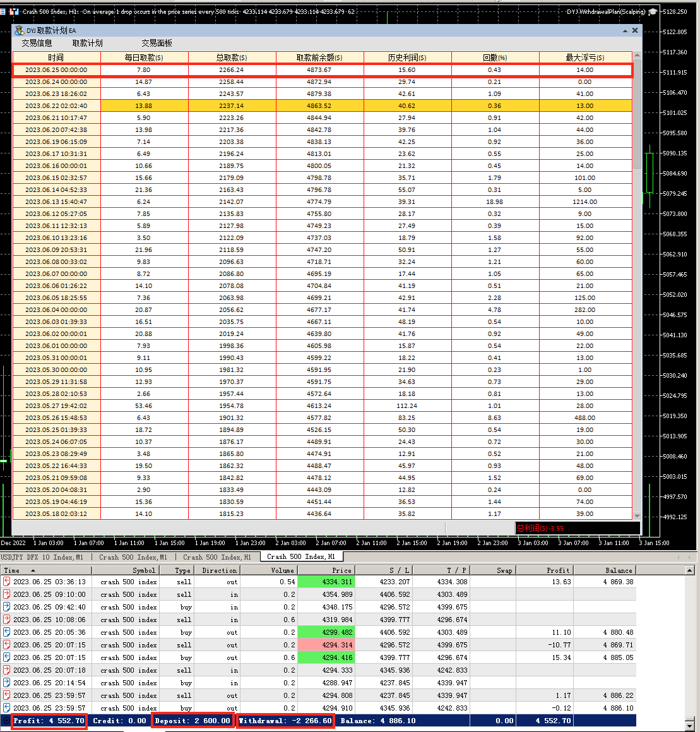Image resolution: width=700 pixels, height=732 pixels.
Task: Click the 112.24 history profit cell
Action: click(x=407, y=405)
